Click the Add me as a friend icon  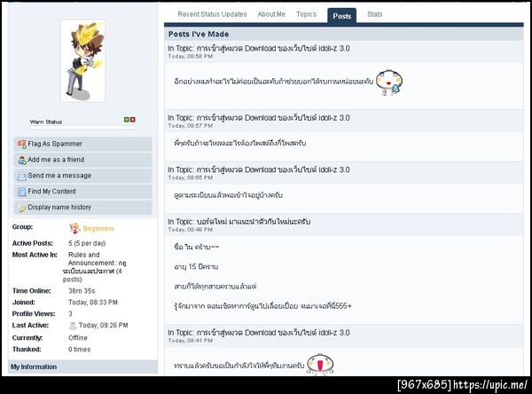click(21, 160)
